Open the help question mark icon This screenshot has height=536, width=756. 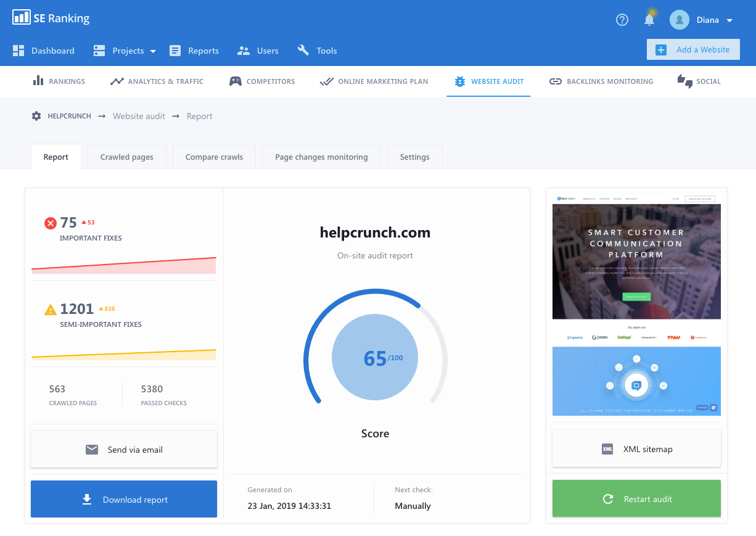pyautogui.click(x=622, y=20)
